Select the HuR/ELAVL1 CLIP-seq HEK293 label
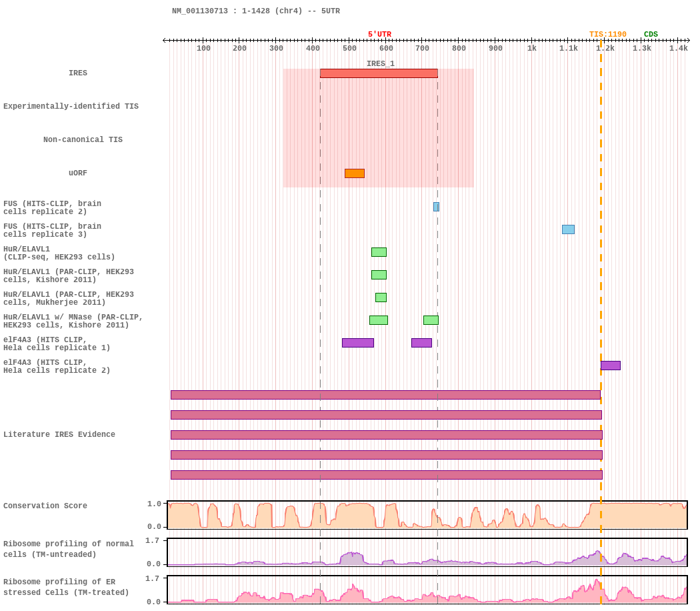The width and height of the screenshot is (700, 611). 59,253
